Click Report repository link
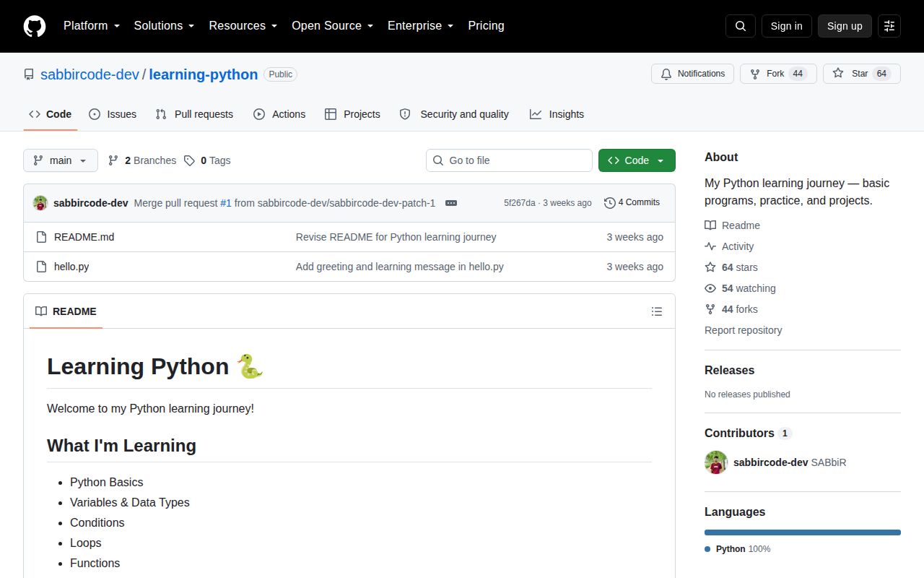 point(744,330)
